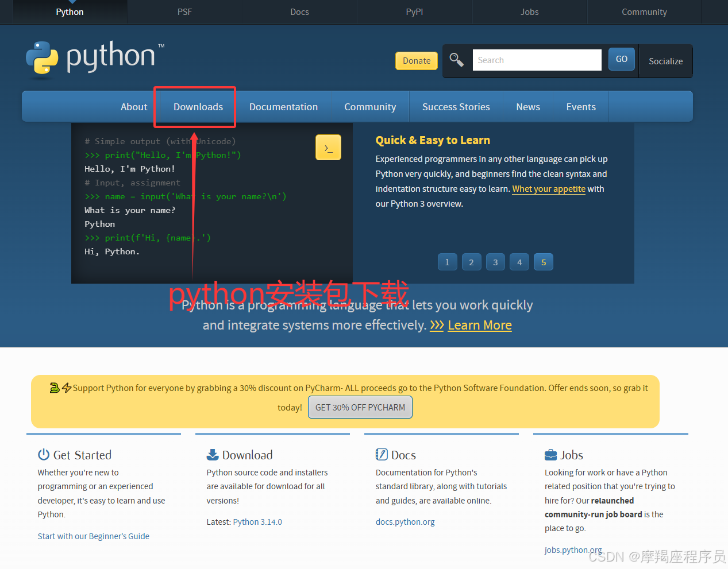Click the Donate button
Image resolution: width=728 pixels, height=569 pixels.
tap(417, 61)
